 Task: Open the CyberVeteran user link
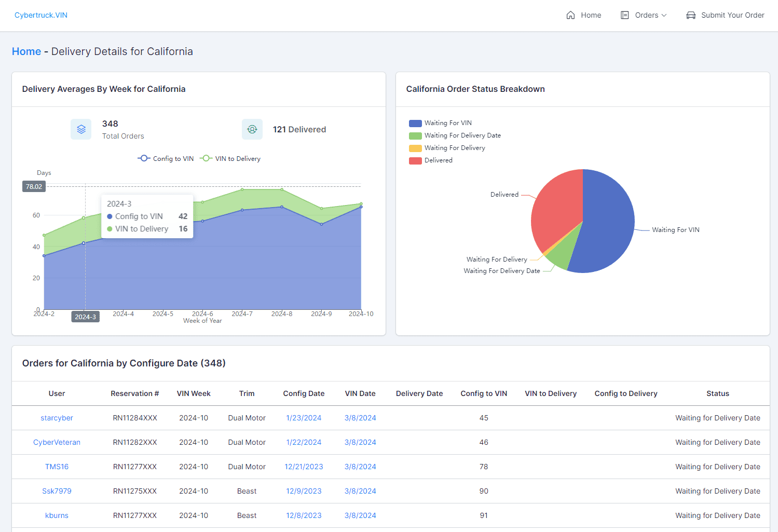57,442
